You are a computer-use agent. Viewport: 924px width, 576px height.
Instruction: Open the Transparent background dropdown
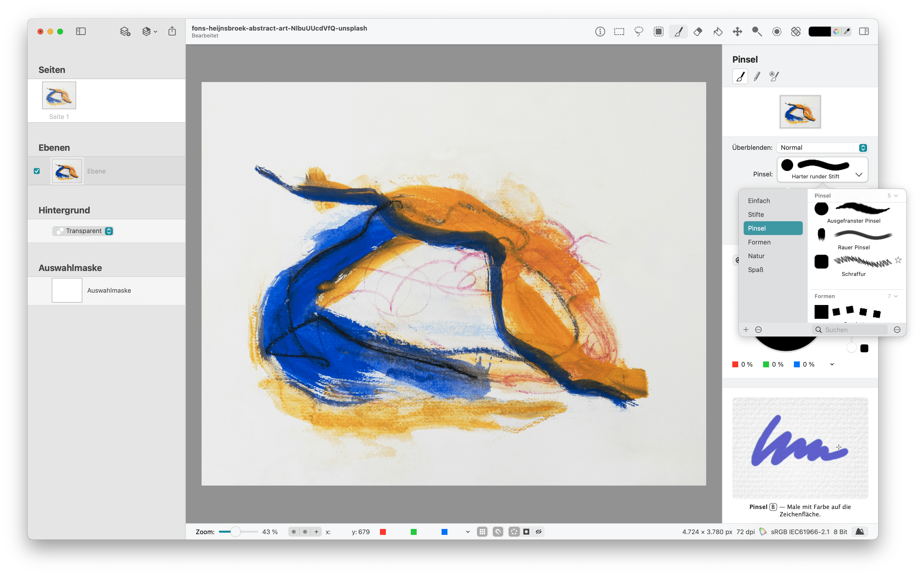(x=83, y=231)
